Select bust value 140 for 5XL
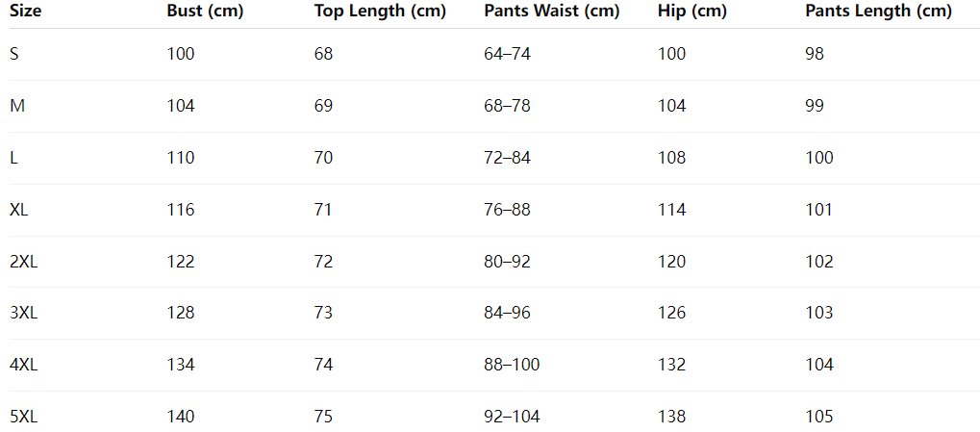The width and height of the screenshot is (980, 432). (x=181, y=417)
